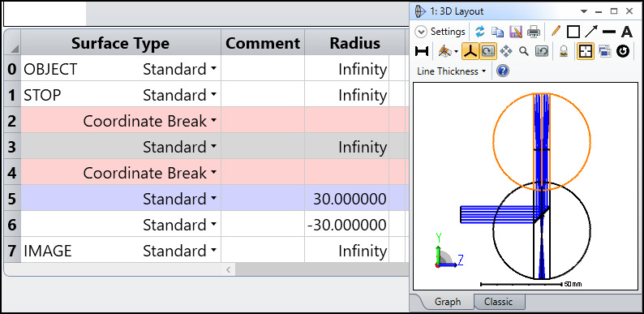644x314 pixels.
Task: Print the 3D Layout window
Action: (x=533, y=32)
